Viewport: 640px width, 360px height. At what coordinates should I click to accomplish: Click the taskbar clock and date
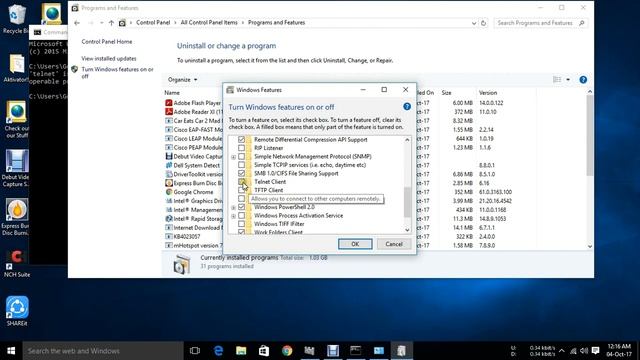(619, 350)
